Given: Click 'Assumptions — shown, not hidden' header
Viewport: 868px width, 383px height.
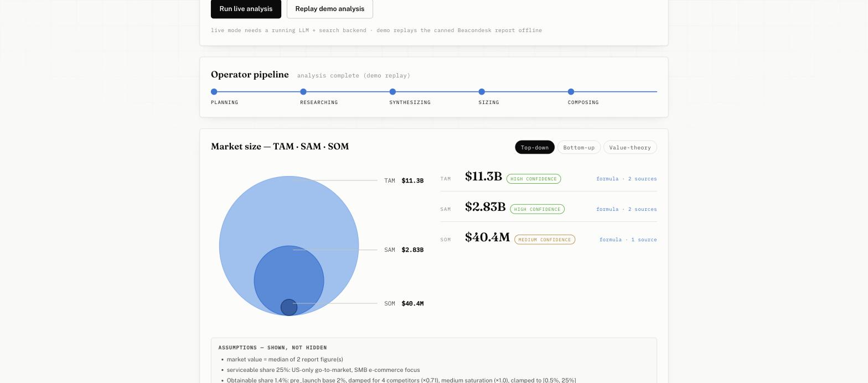Looking at the screenshot, I should pos(272,348).
